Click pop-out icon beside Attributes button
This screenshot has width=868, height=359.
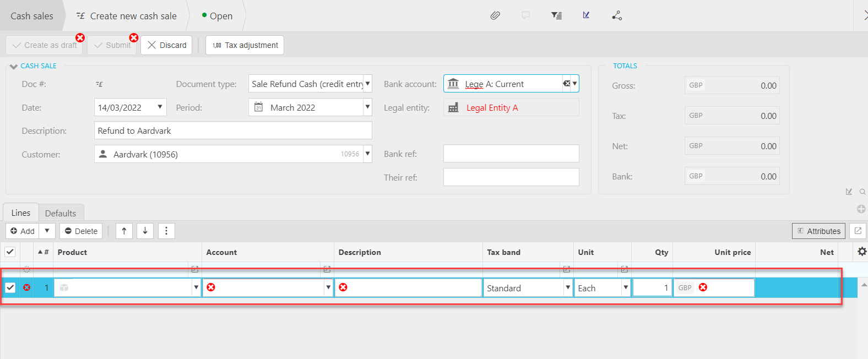pyautogui.click(x=858, y=231)
